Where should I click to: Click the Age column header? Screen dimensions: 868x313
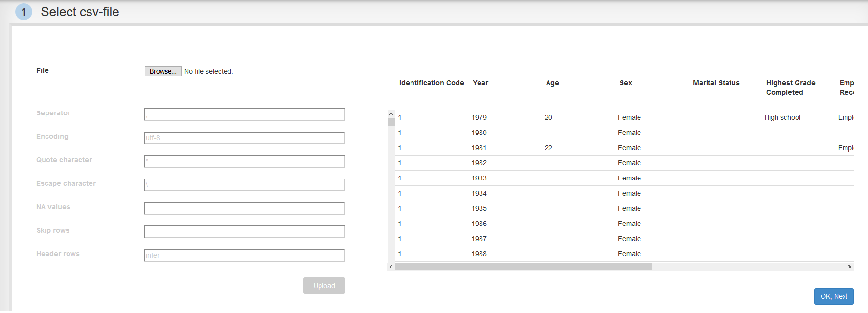click(552, 83)
